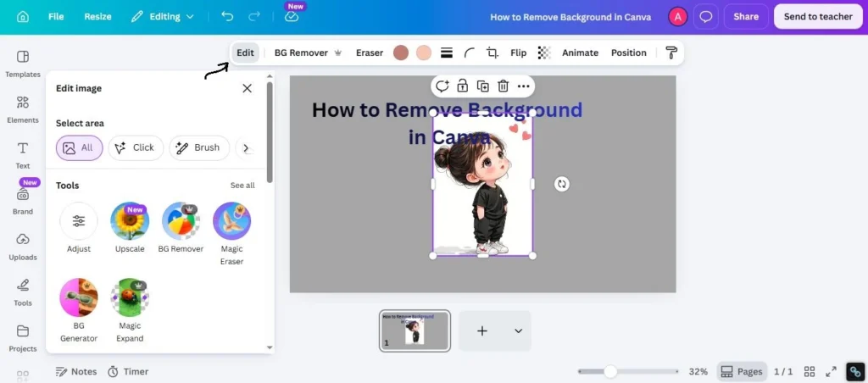The height and width of the screenshot is (383, 868).
Task: Expand the Editing mode dropdown
Action: point(162,17)
